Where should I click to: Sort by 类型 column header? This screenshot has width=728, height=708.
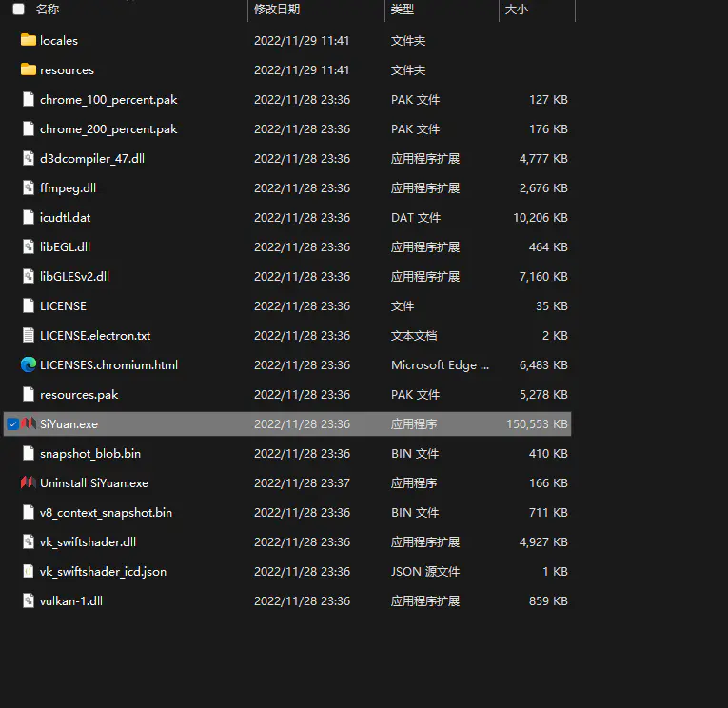403,9
